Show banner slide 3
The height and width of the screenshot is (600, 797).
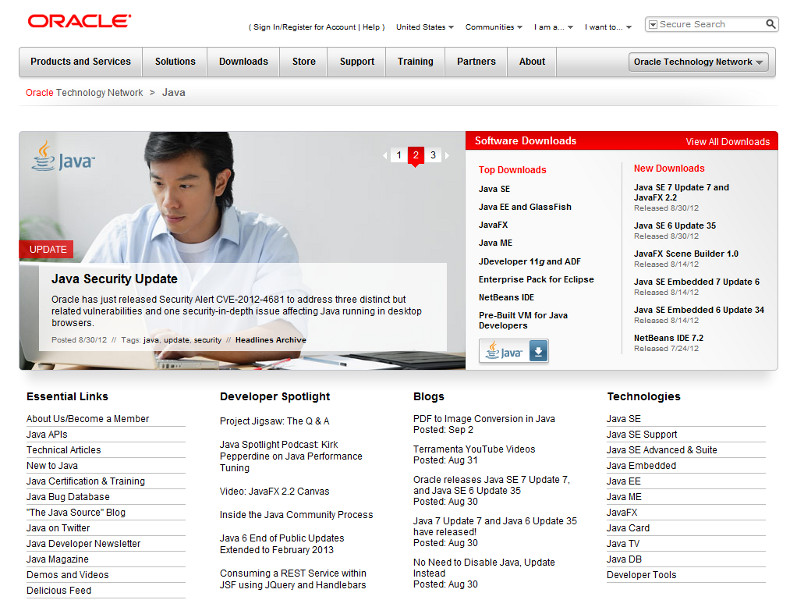[x=433, y=155]
